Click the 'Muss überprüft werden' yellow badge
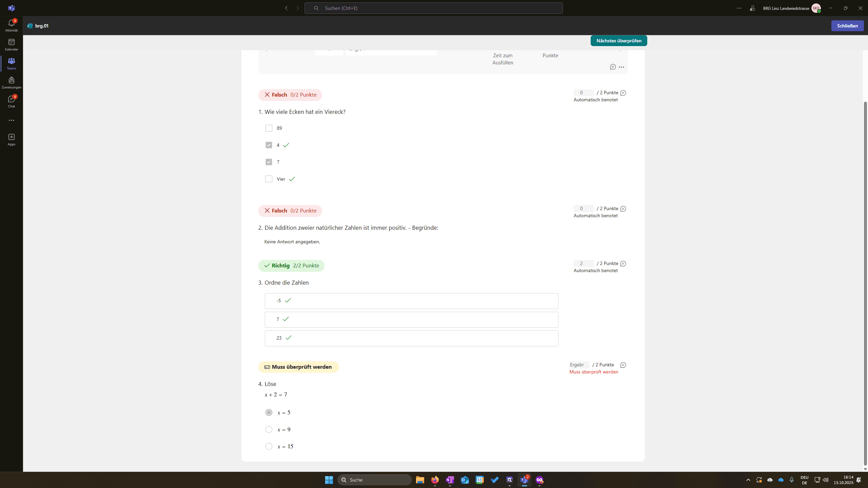 [x=298, y=367]
